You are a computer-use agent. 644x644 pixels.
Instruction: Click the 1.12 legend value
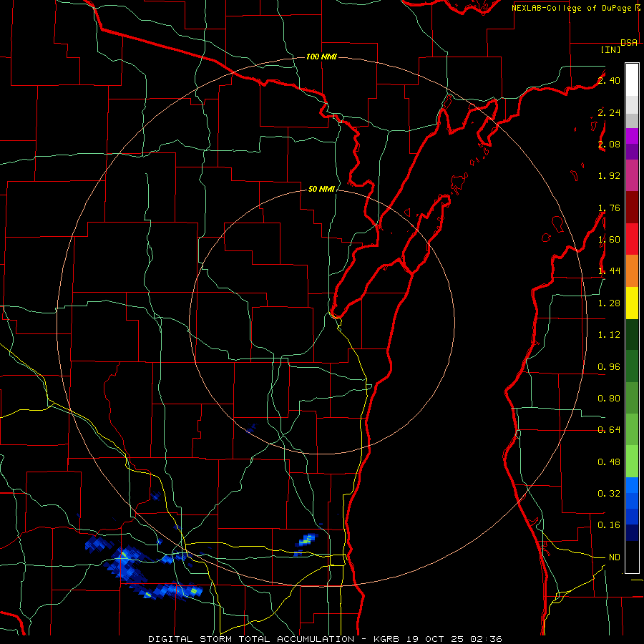click(x=609, y=335)
